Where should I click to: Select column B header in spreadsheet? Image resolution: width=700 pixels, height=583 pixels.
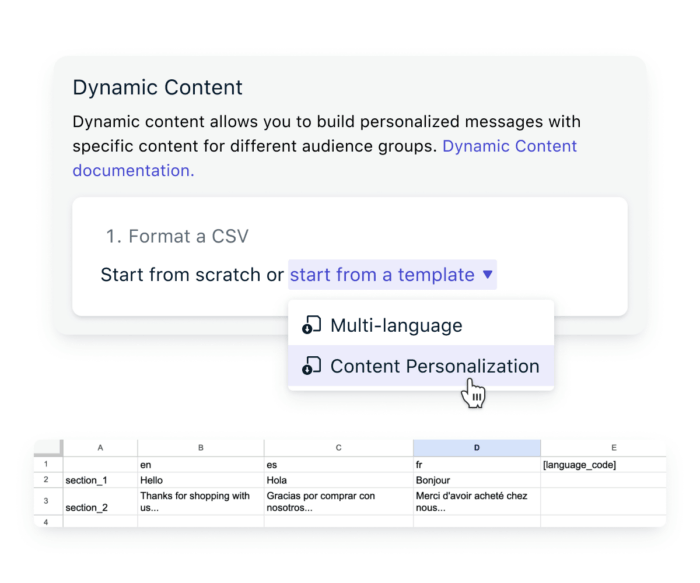coord(200,448)
